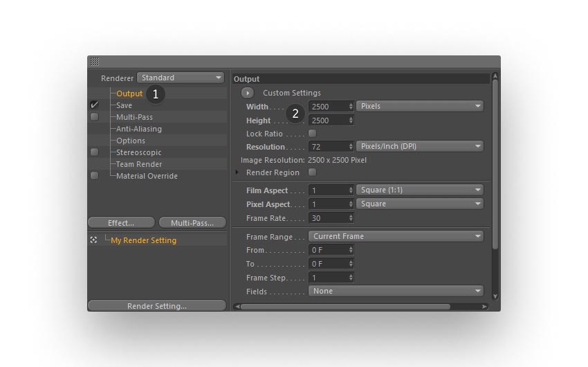Enable the Multi-Pass checkbox

point(95,117)
